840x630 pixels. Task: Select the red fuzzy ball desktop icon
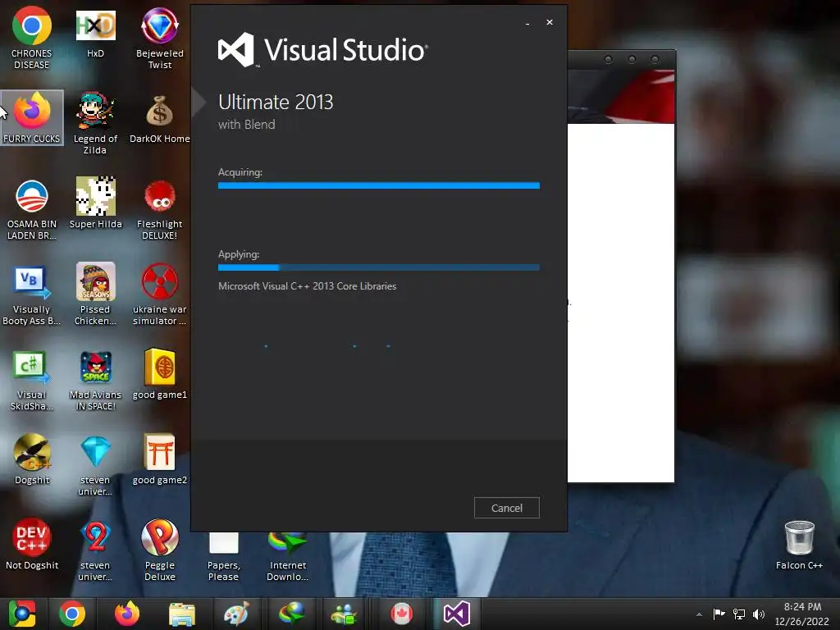[160, 209]
